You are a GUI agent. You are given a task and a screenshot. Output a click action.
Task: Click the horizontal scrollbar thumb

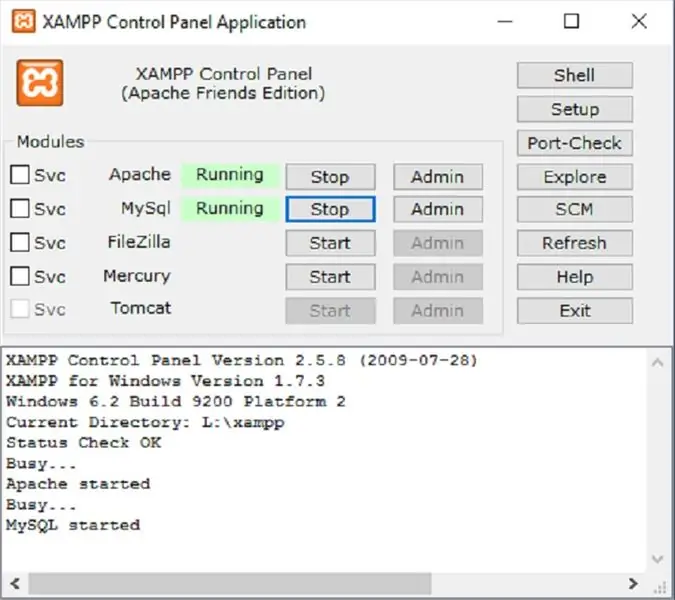(x=230, y=584)
